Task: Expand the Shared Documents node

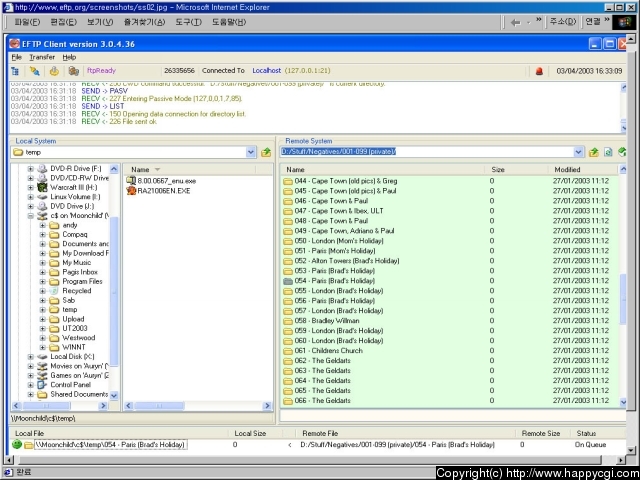Action: tap(31, 394)
